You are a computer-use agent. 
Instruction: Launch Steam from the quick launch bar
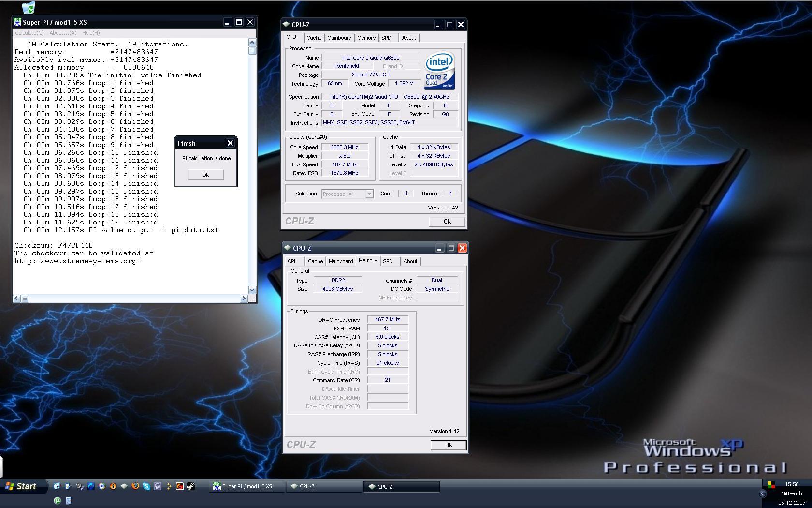pos(191,486)
